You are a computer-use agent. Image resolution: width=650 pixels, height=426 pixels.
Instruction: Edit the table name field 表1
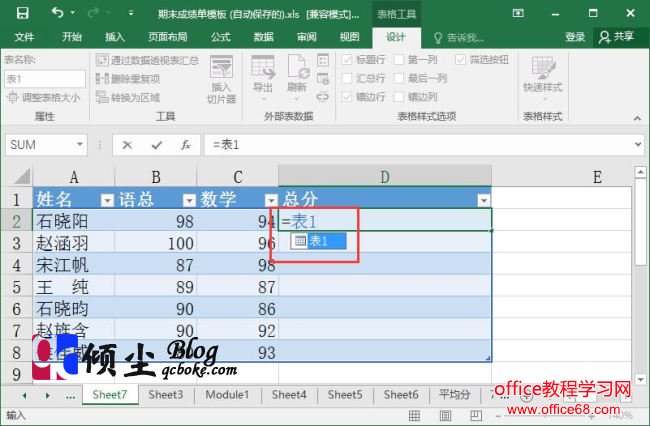(x=45, y=79)
